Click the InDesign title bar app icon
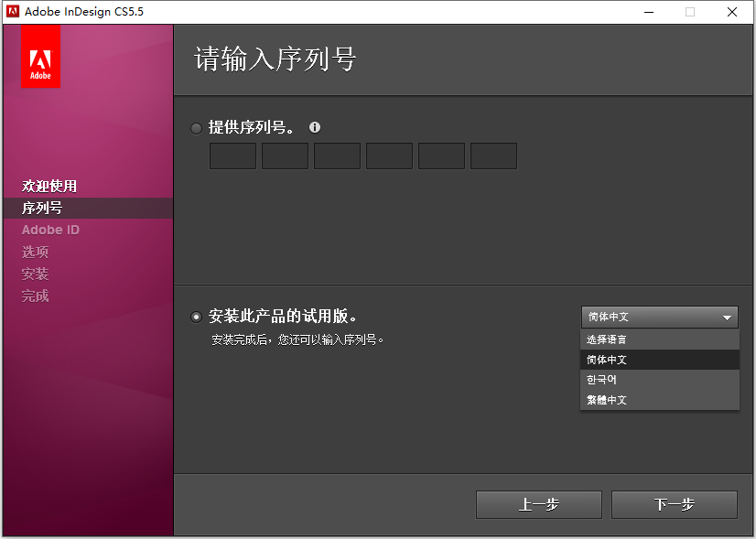 [x=13, y=12]
